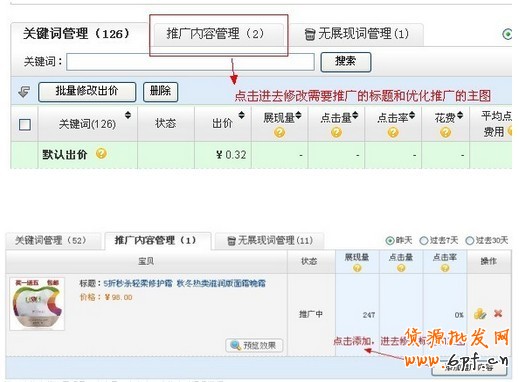The width and height of the screenshot is (519, 382).
Task: Click the back arrow icon beside 批量修改出价
Action: coord(24,92)
